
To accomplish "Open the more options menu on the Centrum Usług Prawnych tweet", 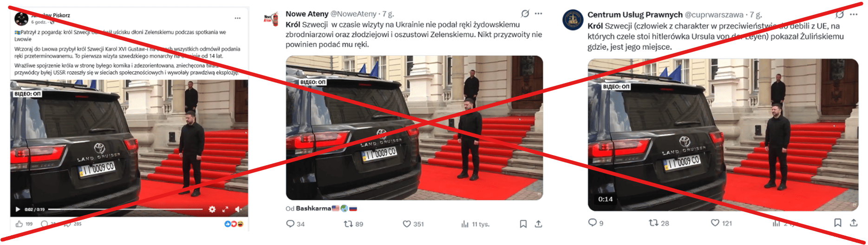I will (x=854, y=14).
